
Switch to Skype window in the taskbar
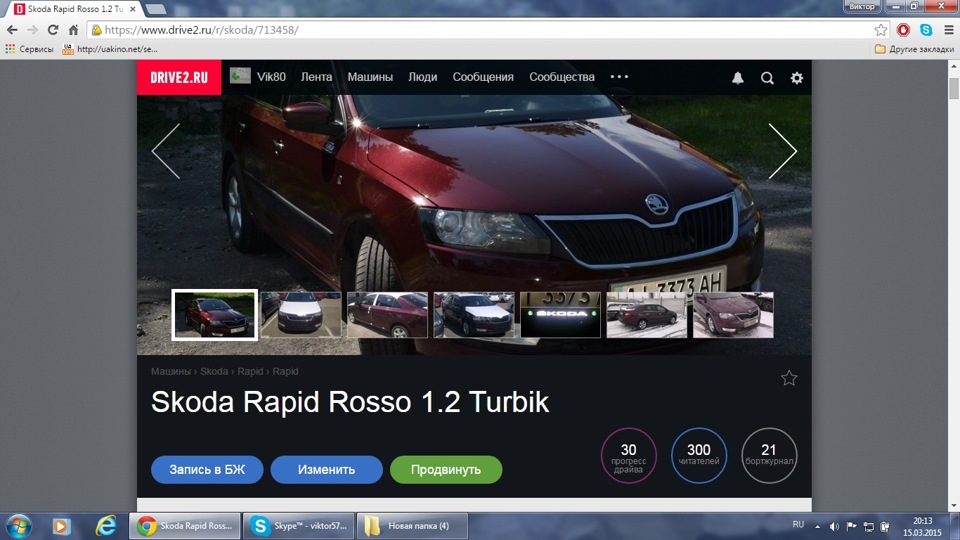click(x=298, y=526)
